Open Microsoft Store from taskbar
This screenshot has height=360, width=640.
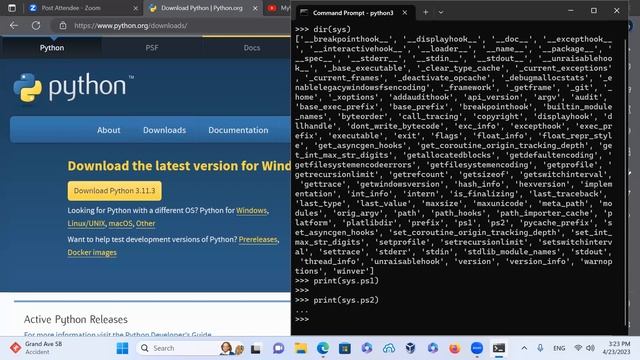(345, 348)
